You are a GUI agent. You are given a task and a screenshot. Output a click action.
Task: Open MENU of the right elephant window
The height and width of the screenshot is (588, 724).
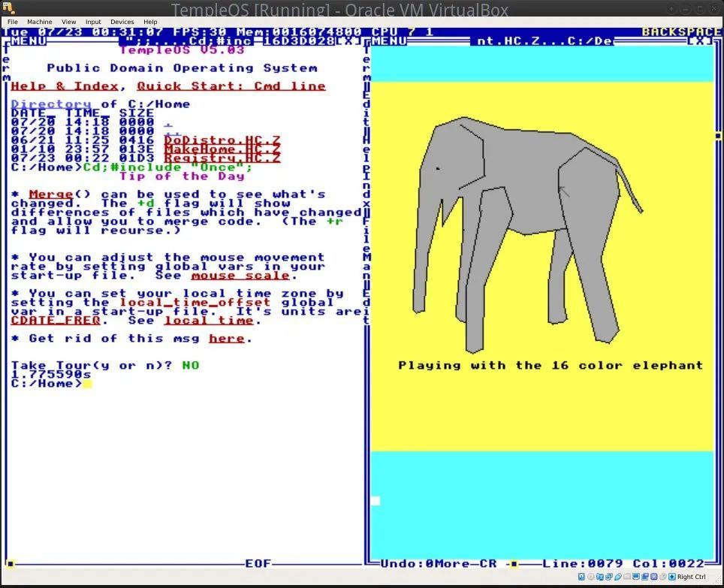(x=389, y=41)
